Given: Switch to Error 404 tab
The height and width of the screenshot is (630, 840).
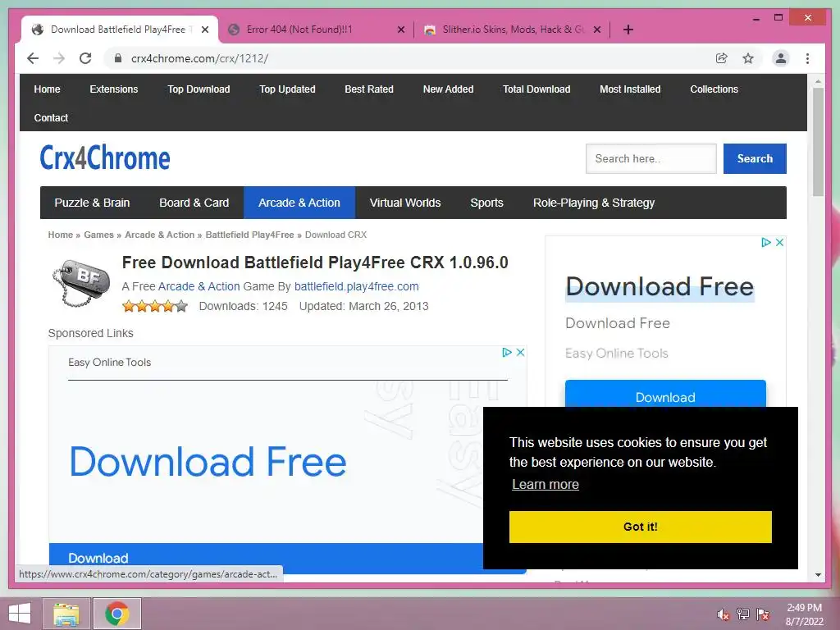Looking at the screenshot, I should (x=316, y=30).
